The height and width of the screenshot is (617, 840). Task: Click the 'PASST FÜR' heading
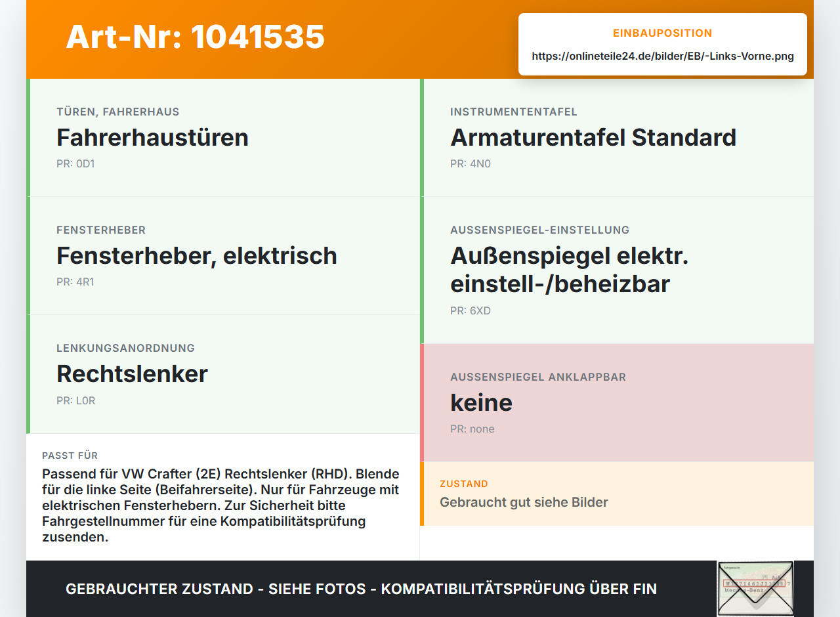click(x=70, y=456)
